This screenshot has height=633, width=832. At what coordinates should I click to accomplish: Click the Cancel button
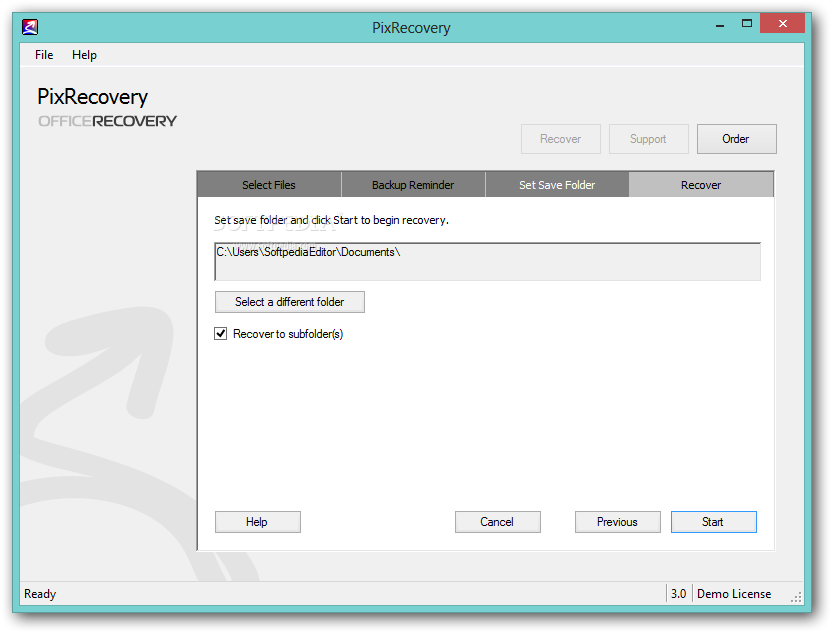click(497, 522)
